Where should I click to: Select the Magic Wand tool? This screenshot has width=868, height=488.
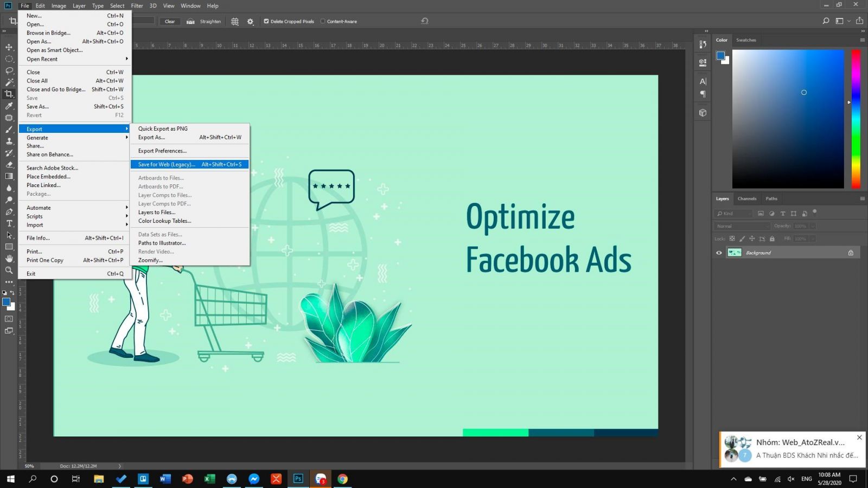(x=9, y=82)
